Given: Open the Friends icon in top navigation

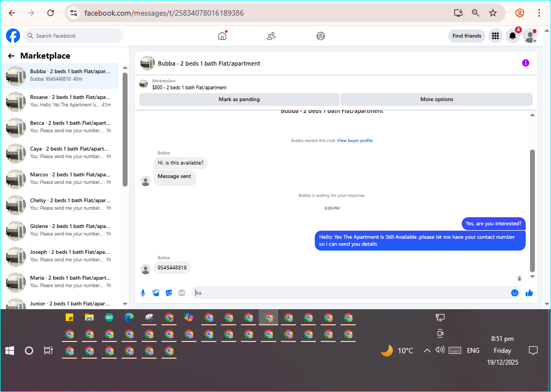Looking at the screenshot, I should coord(271,36).
